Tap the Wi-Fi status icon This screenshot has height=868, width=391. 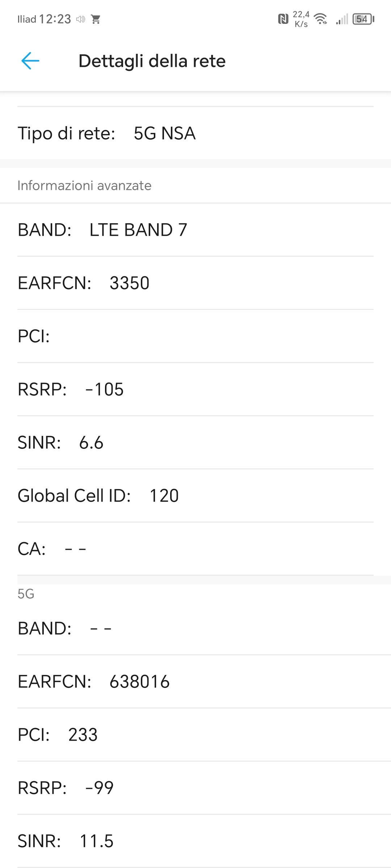click(321, 19)
